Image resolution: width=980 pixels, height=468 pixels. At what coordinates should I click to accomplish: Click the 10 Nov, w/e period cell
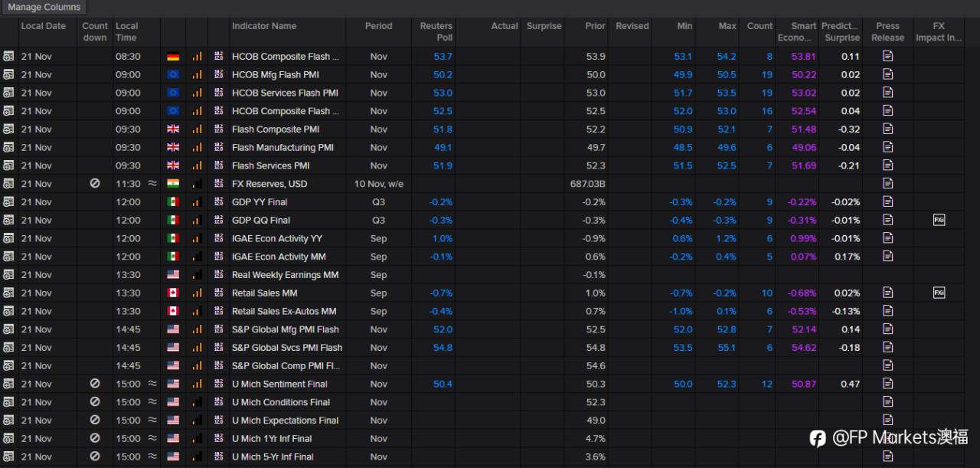[x=378, y=184]
